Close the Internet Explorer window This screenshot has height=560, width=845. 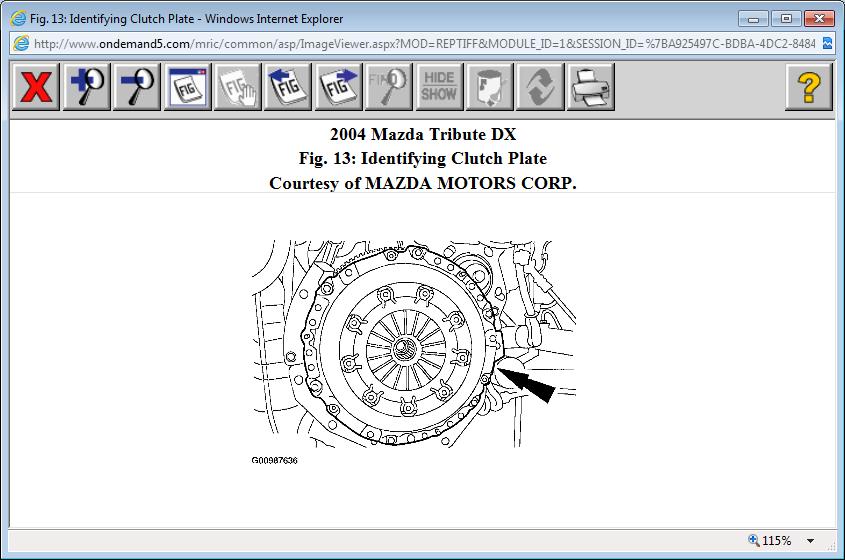tap(819, 19)
